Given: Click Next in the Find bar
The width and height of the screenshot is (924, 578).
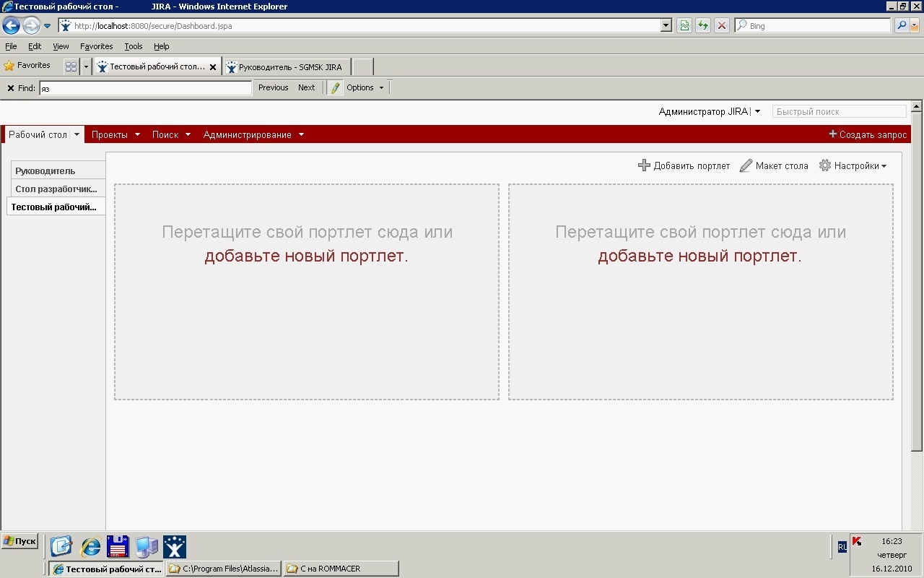Looking at the screenshot, I should tap(307, 87).
